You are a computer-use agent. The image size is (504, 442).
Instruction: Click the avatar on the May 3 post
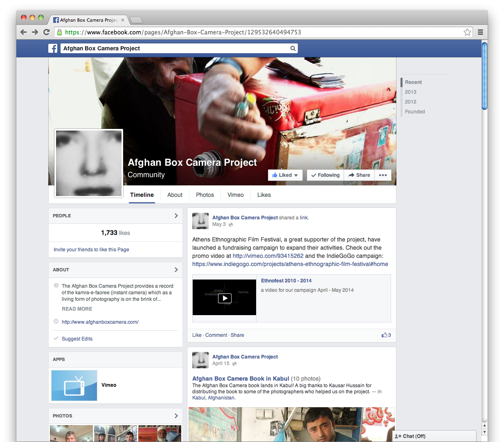point(200,221)
